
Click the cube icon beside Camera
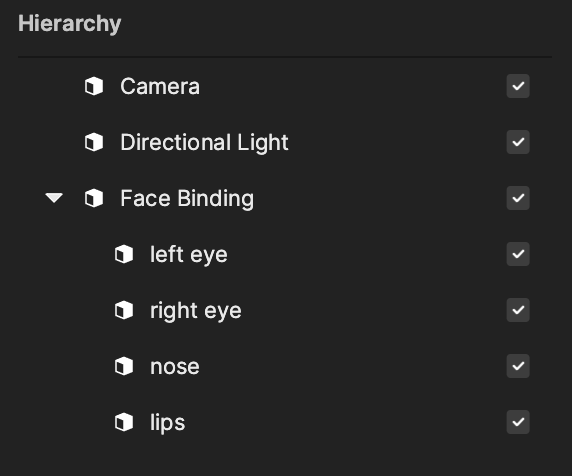pyautogui.click(x=94, y=86)
